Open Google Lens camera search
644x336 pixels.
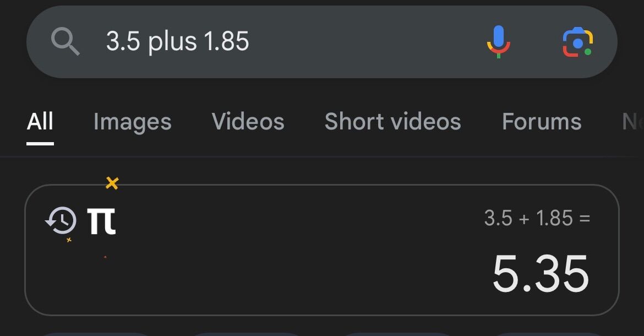[x=577, y=42]
